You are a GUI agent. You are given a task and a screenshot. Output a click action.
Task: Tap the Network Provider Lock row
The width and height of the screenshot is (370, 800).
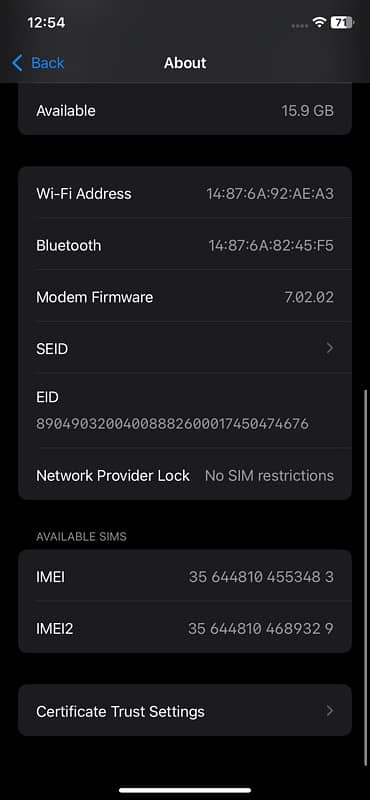pos(185,476)
